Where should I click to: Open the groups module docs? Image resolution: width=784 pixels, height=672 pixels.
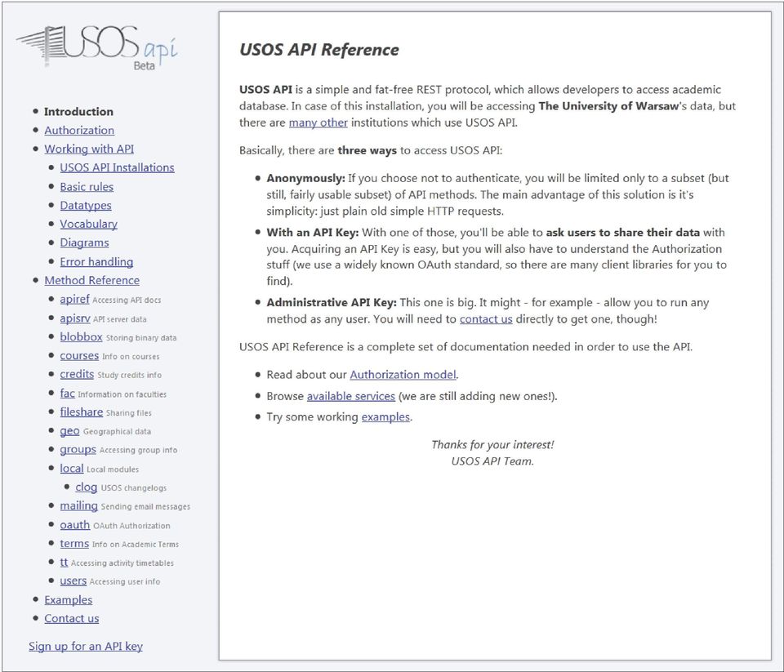78,450
